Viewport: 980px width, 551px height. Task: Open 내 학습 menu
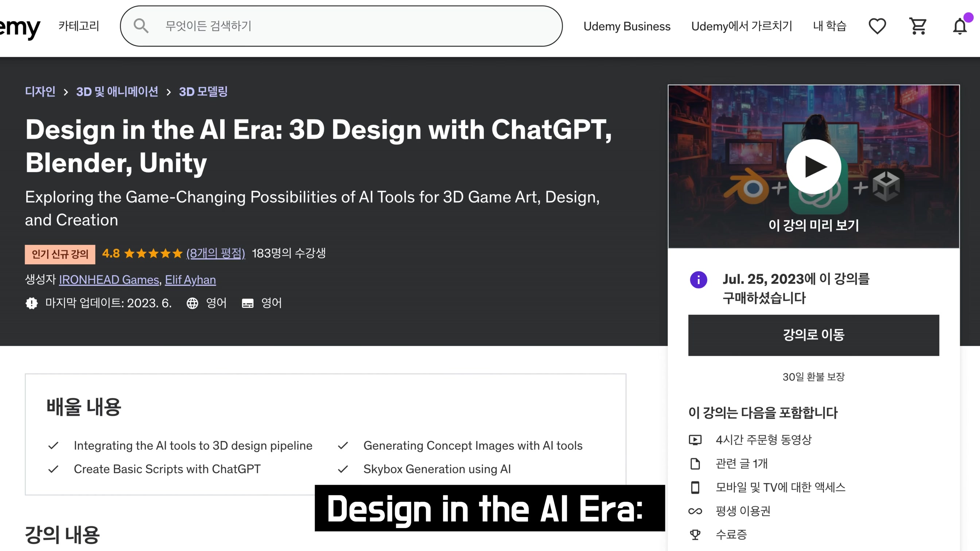830,26
